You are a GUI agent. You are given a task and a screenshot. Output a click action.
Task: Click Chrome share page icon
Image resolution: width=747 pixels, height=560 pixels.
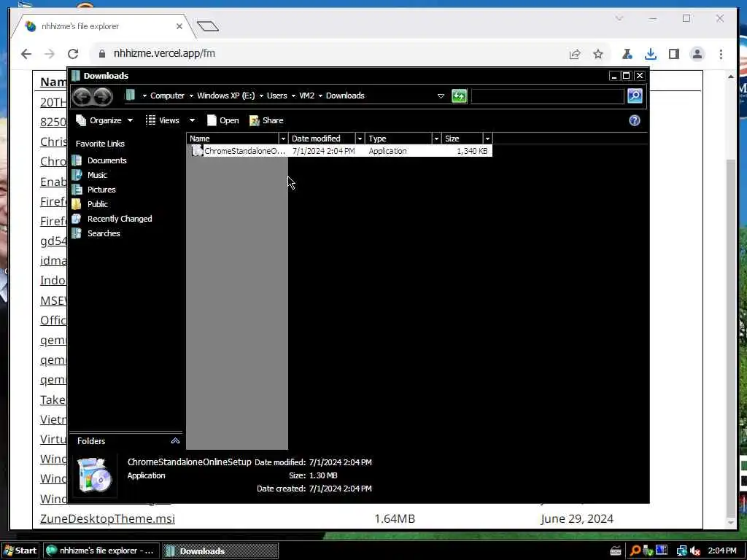(575, 54)
